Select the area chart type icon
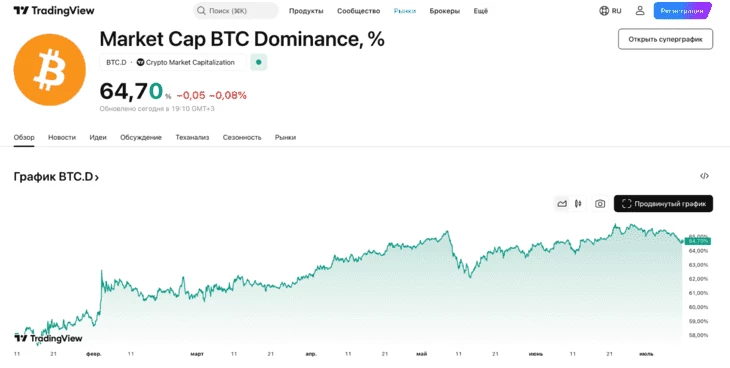Viewport: 730px width, 368px height. click(562, 204)
